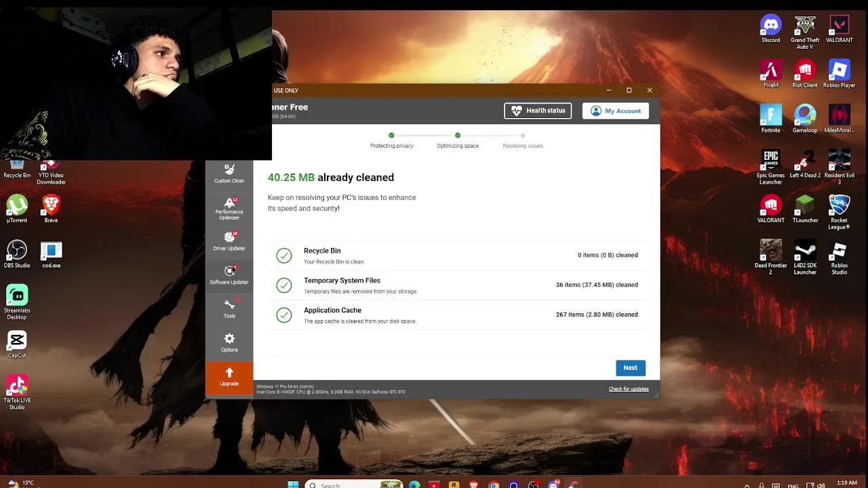The height and width of the screenshot is (488, 868).
Task: Open My Account
Action: click(616, 110)
